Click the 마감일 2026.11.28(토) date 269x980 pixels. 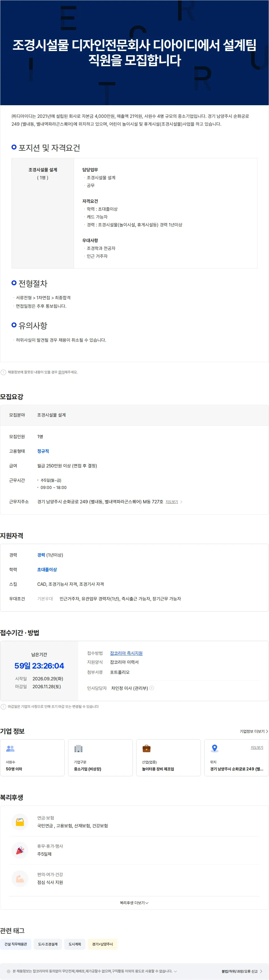pyautogui.click(x=47, y=687)
